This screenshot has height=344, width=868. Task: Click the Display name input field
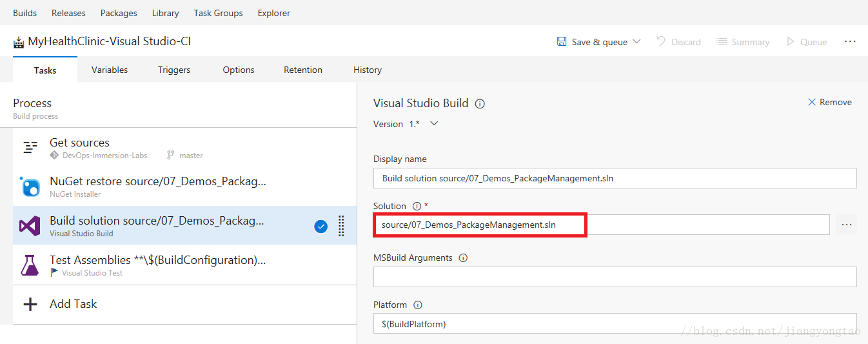click(615, 178)
